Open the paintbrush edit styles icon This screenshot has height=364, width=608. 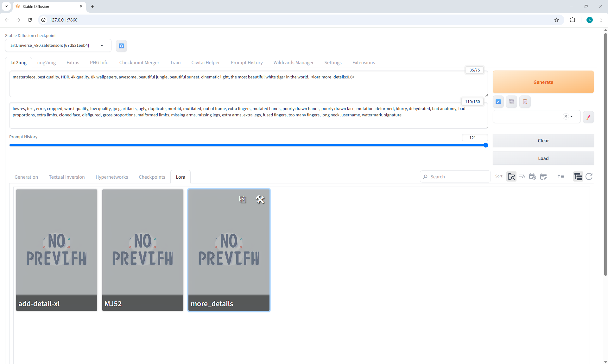[x=588, y=117]
